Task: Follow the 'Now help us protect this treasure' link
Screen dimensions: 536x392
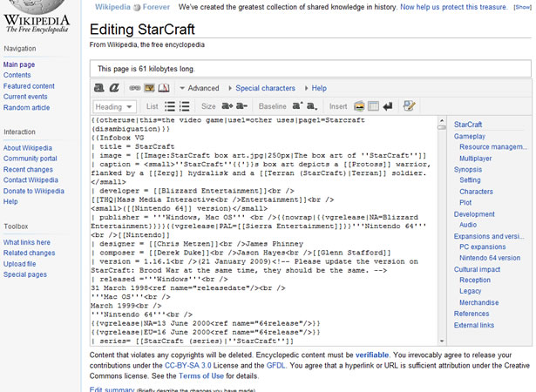Action: pyautogui.click(x=453, y=7)
